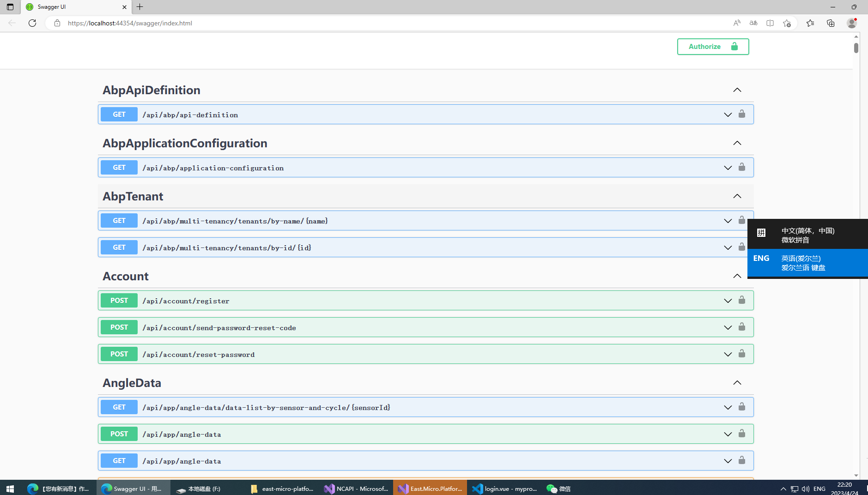Click lock icon for reset-password endpoint

(741, 354)
